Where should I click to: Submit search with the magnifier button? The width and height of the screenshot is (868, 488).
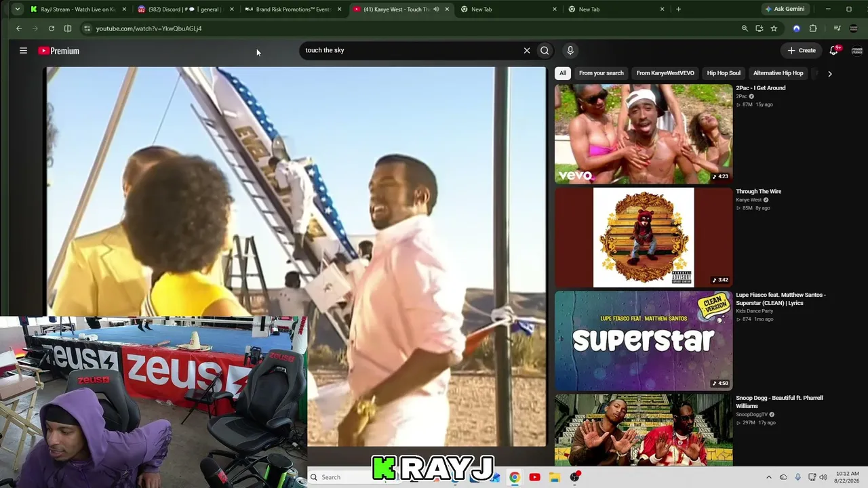coord(545,50)
